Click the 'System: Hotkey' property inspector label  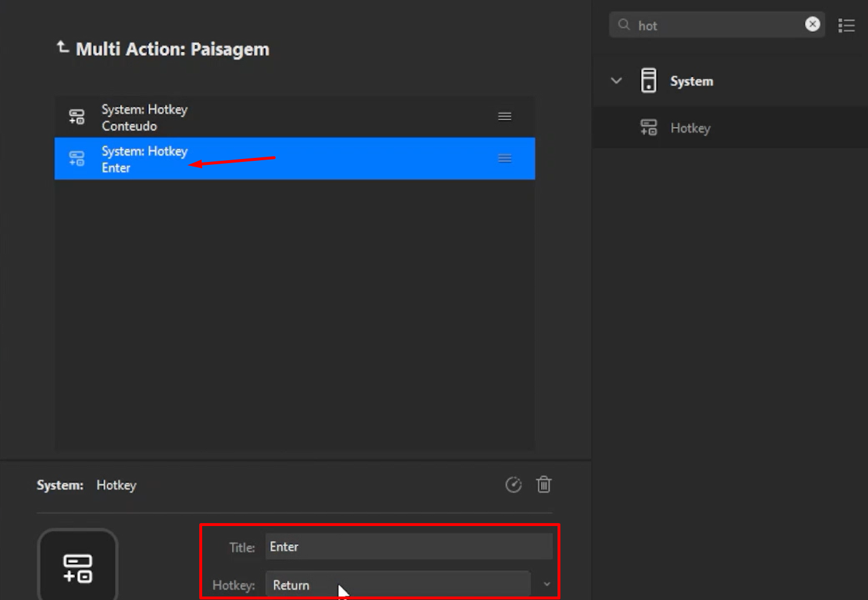(x=86, y=485)
